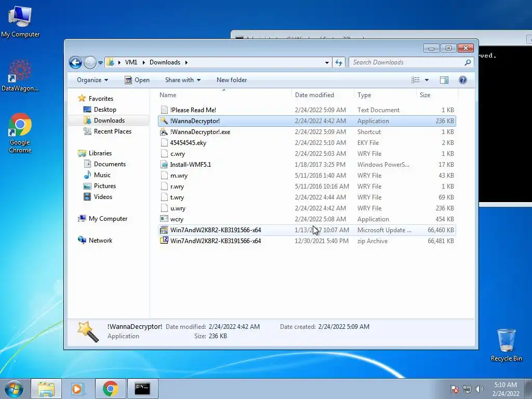Open Libraries in the navigation pane
The image size is (532, 399).
click(x=100, y=153)
